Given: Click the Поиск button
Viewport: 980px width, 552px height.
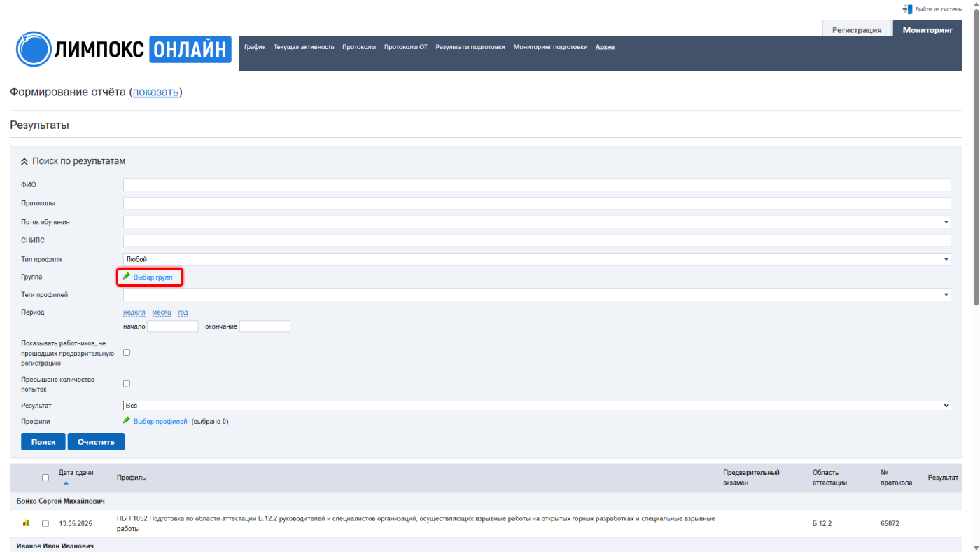Looking at the screenshot, I should (43, 442).
